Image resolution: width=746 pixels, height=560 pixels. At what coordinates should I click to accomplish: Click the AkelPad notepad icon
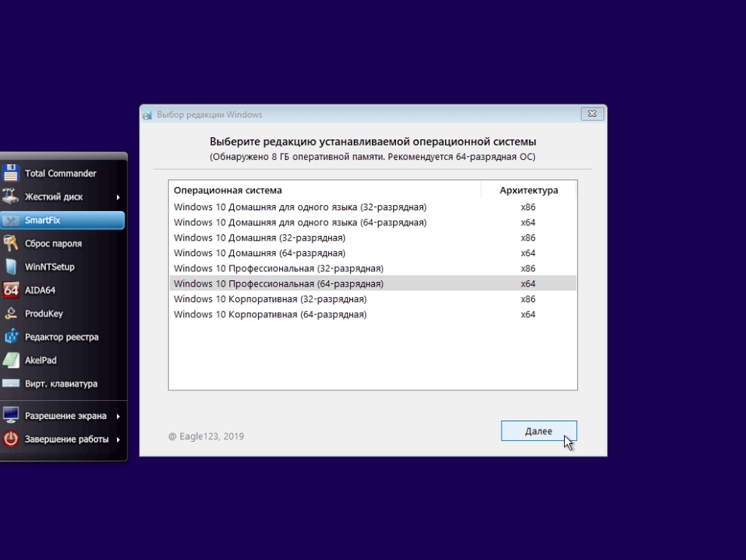point(11,360)
